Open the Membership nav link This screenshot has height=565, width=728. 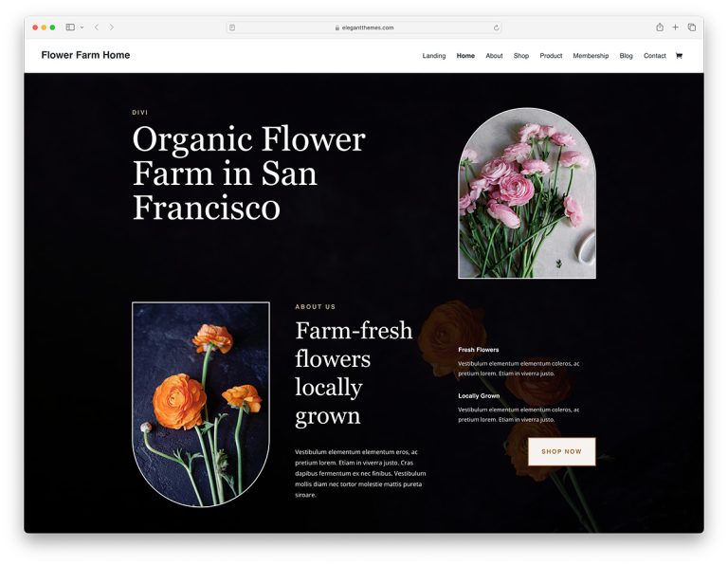click(591, 56)
